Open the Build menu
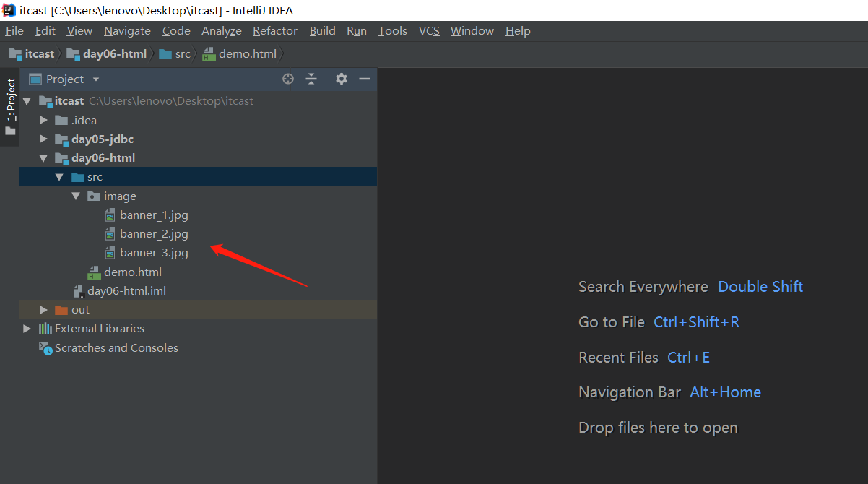 (322, 30)
